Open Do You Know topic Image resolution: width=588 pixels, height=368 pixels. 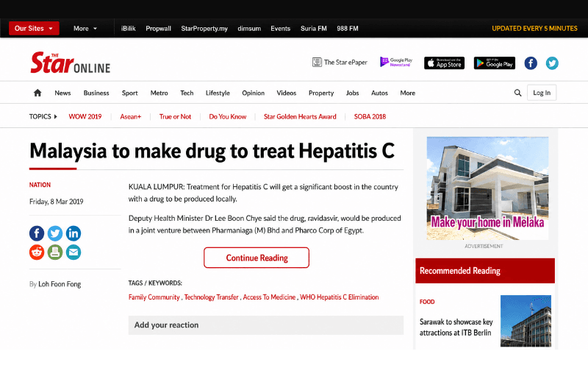[228, 116]
